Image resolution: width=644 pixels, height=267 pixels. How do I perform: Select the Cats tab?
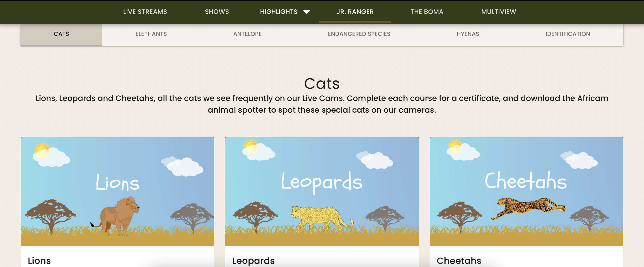[61, 34]
